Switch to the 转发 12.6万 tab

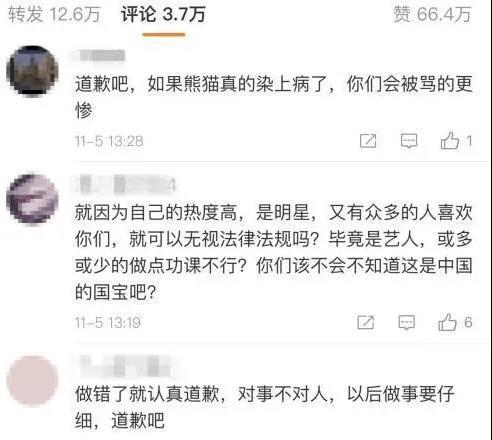(54, 15)
